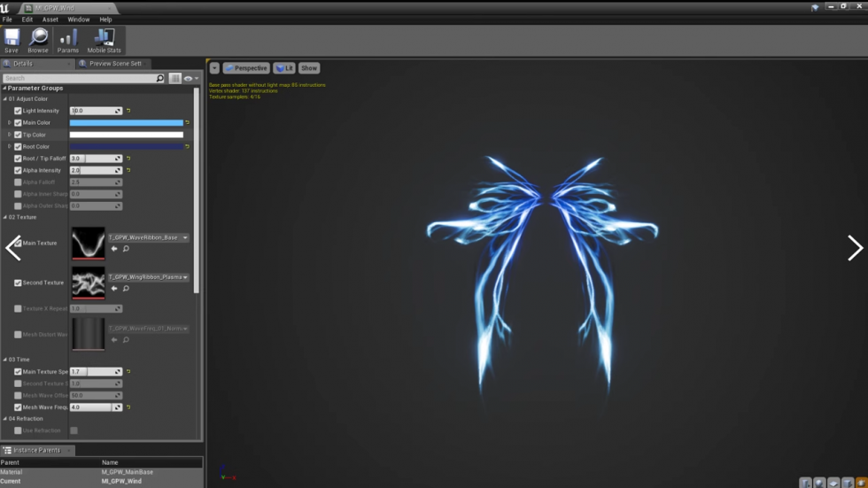Image resolution: width=868 pixels, height=488 pixels.
Task: Open Mobile Stats from the toolbar
Action: point(105,41)
